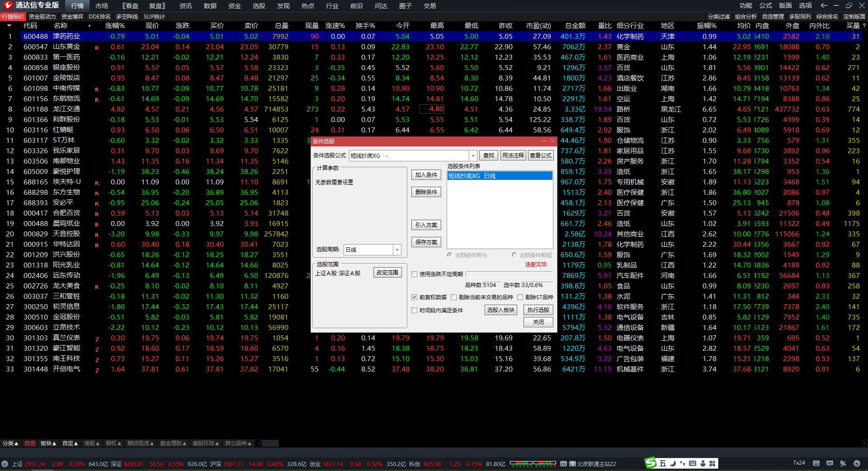868x471 pixels.
Task: Check the 使用涨跌不定周期 option
Action: coord(414,274)
